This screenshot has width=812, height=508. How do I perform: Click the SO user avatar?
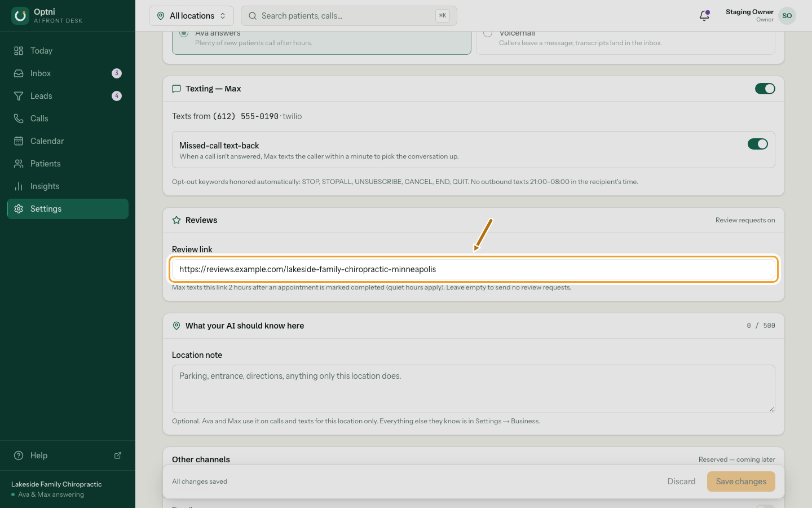[787, 16]
